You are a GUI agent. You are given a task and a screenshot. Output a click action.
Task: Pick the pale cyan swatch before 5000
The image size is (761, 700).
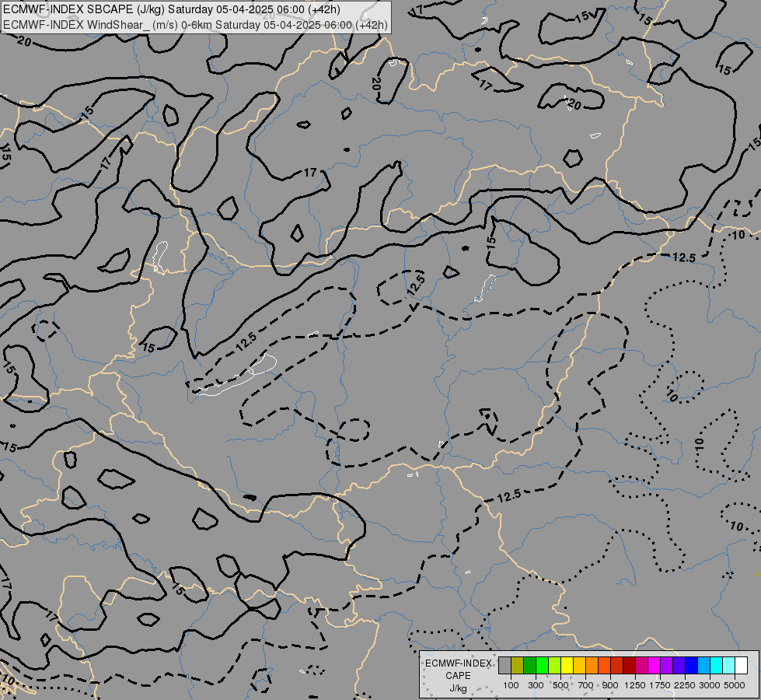(x=729, y=666)
